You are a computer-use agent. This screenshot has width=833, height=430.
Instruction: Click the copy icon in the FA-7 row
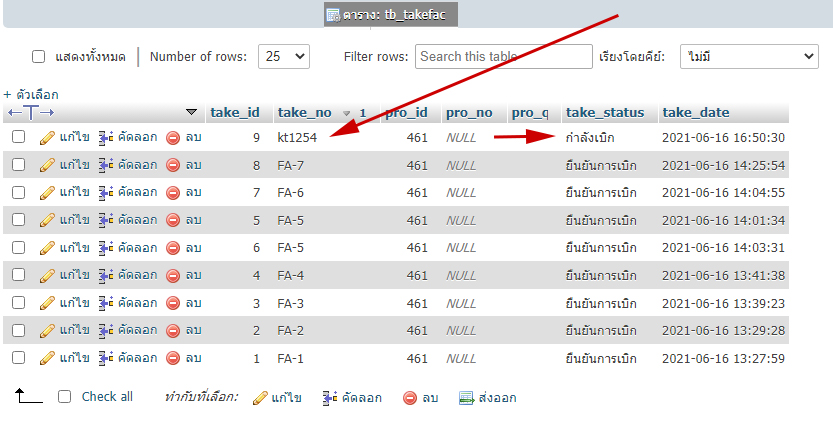click(x=106, y=165)
